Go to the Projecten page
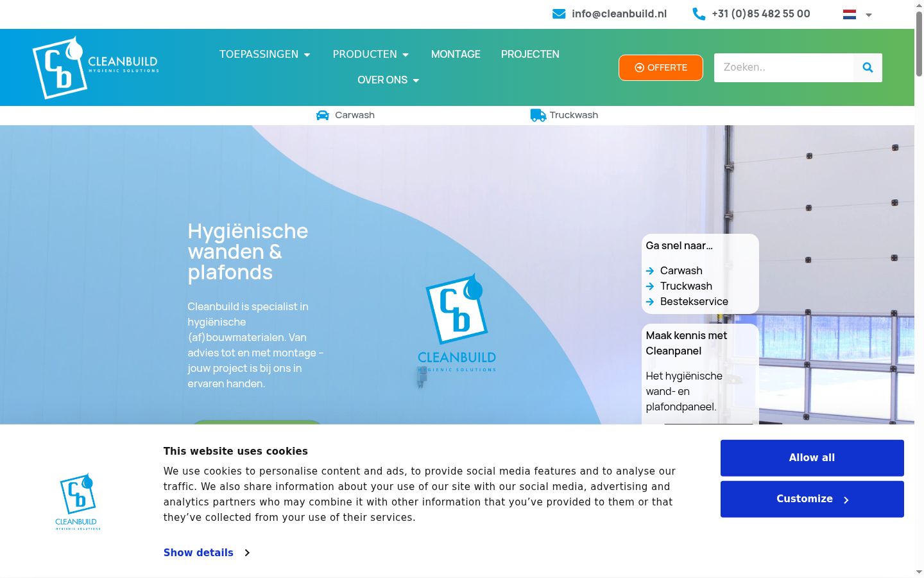The height and width of the screenshot is (578, 924). point(530,54)
